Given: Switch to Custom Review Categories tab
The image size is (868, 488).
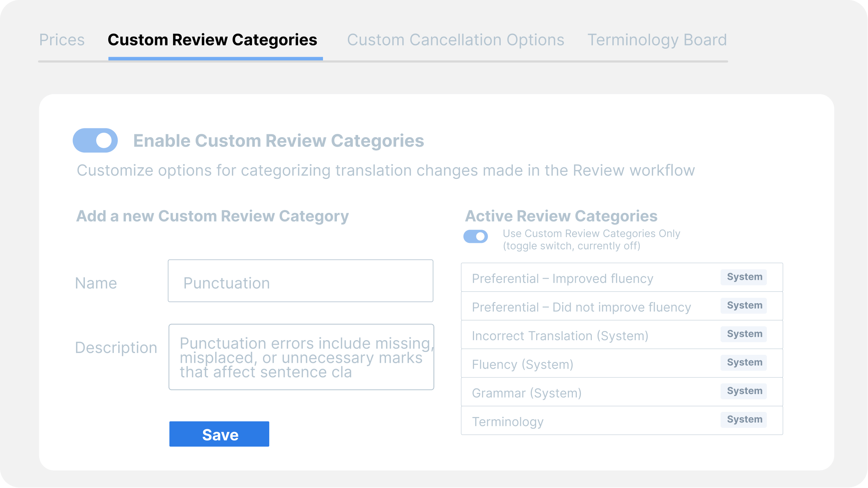Looking at the screenshot, I should (x=213, y=40).
